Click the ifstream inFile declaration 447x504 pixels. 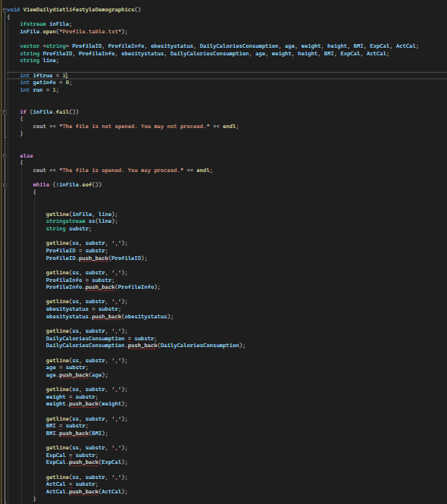click(46, 24)
